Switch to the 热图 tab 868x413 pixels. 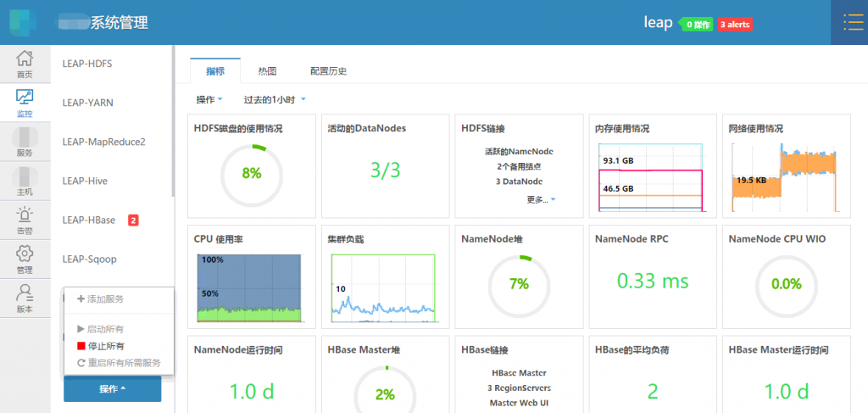(267, 71)
